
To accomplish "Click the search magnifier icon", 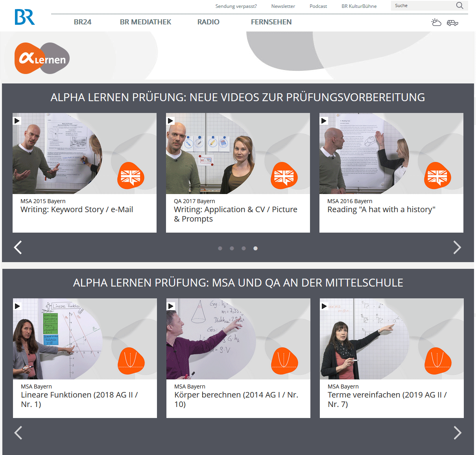I will (459, 6).
